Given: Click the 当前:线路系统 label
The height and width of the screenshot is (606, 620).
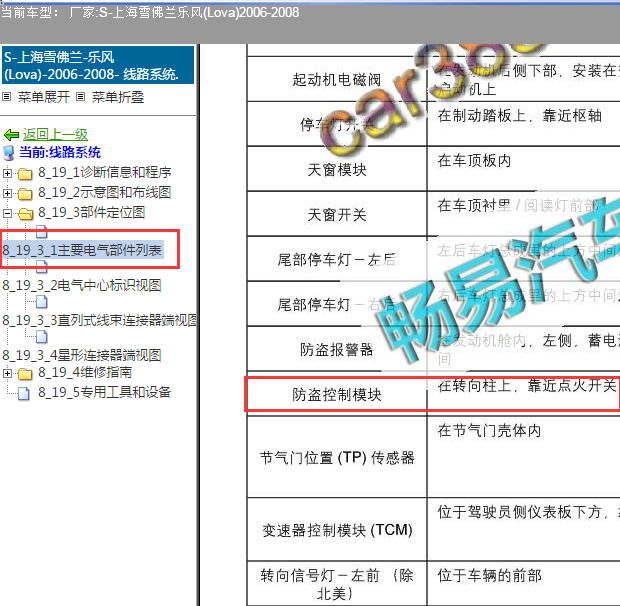Looking at the screenshot, I should [60, 153].
